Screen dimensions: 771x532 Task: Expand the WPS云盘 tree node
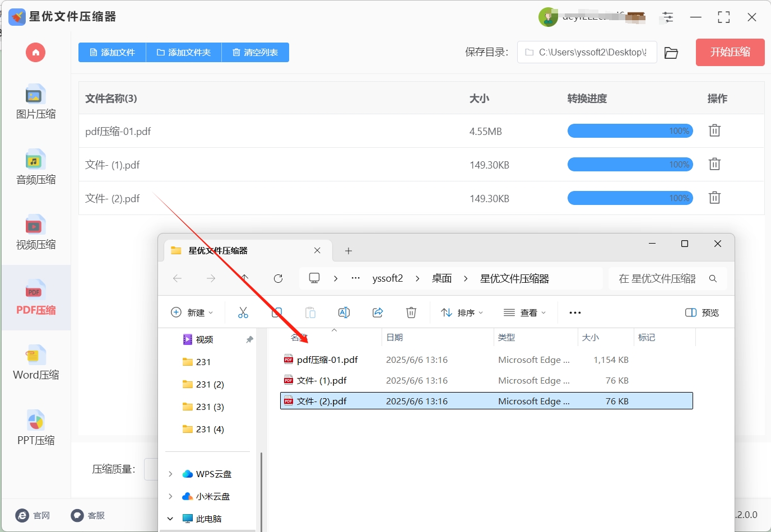(170, 474)
